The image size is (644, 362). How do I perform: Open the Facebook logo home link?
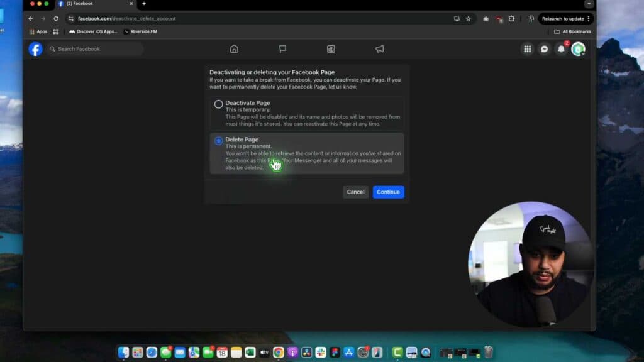(35, 49)
